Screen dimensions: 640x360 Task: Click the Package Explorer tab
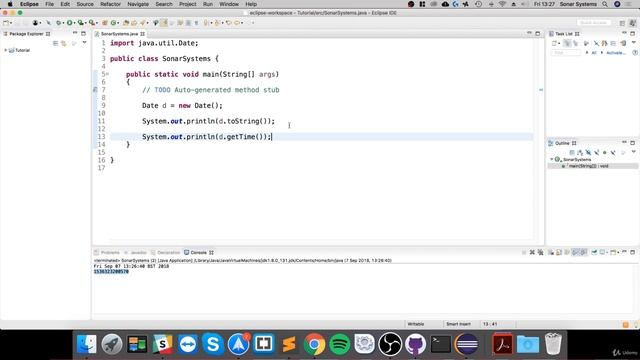point(27,34)
